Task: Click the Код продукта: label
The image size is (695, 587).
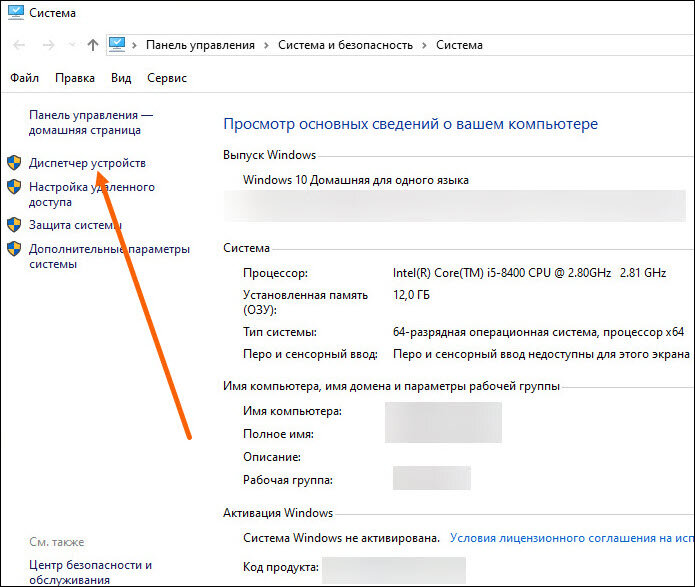Action: (281, 567)
